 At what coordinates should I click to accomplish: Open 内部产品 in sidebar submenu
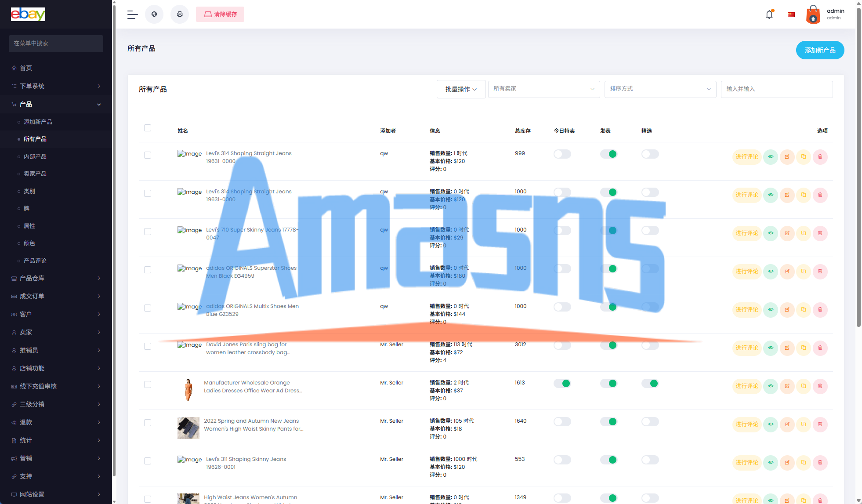(35, 156)
